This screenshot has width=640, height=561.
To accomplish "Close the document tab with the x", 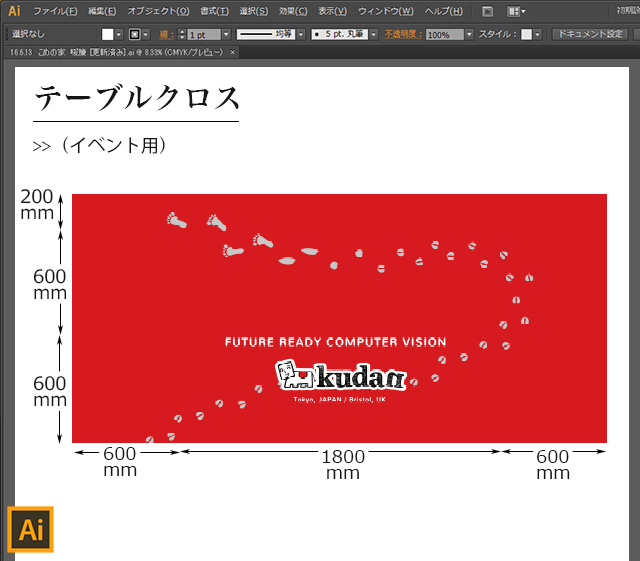I will pyautogui.click(x=233, y=52).
